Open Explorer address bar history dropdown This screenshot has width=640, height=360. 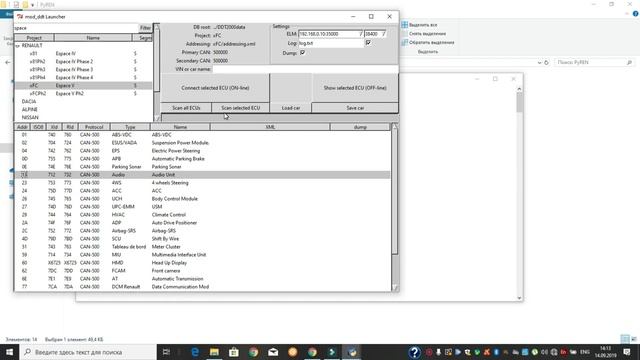pos(540,62)
